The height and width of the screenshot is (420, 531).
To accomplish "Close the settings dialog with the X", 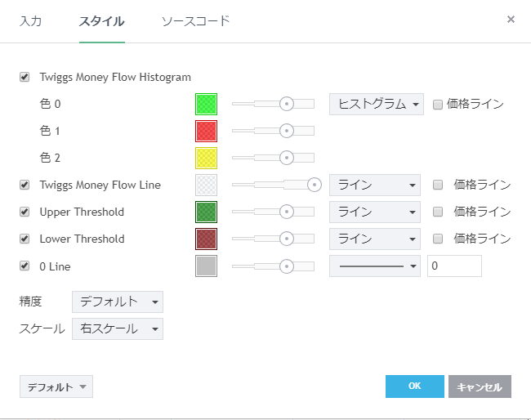I will click(x=511, y=19).
